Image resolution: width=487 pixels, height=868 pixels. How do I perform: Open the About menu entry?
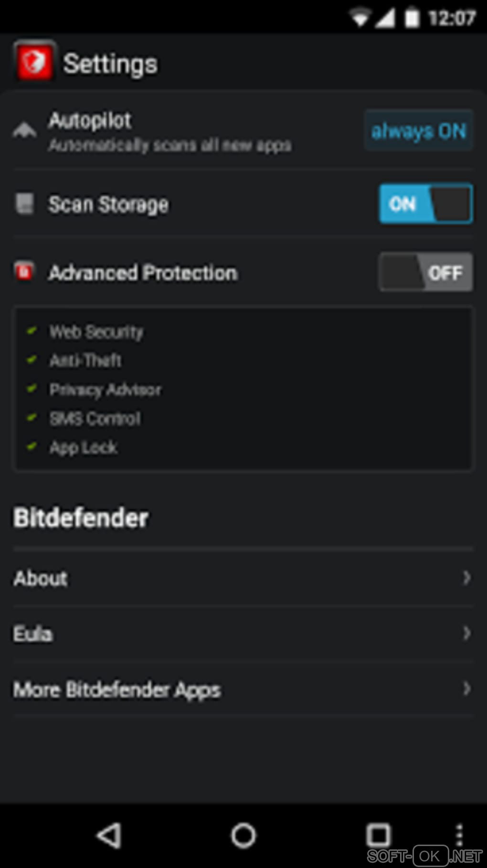coord(41,578)
